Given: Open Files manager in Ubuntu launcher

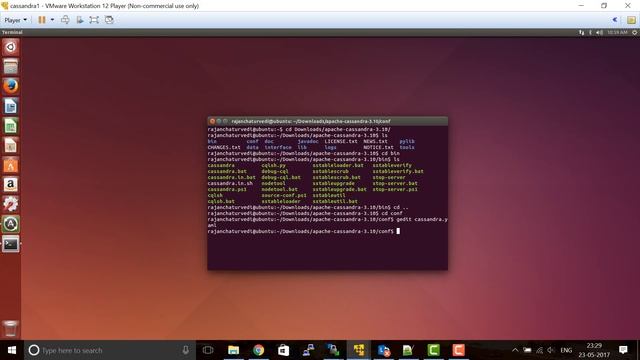Looking at the screenshot, I should [x=11, y=67].
